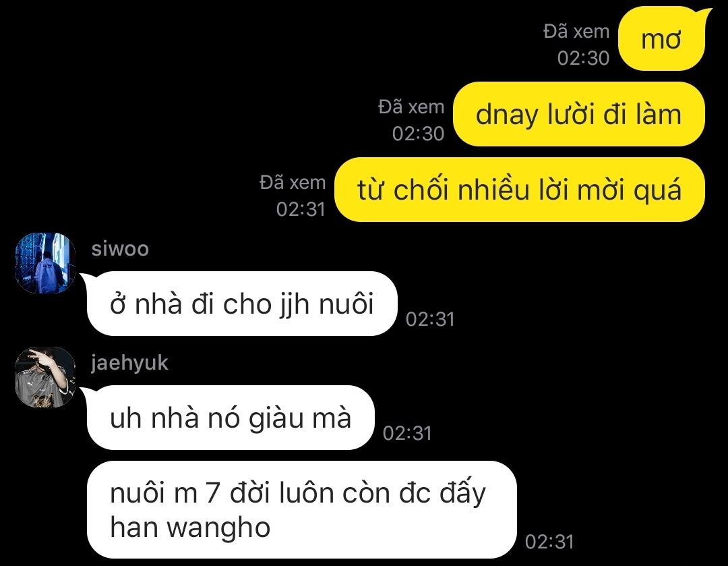
Task: Open jaehyuk's profile avatar
Action: (x=45, y=377)
